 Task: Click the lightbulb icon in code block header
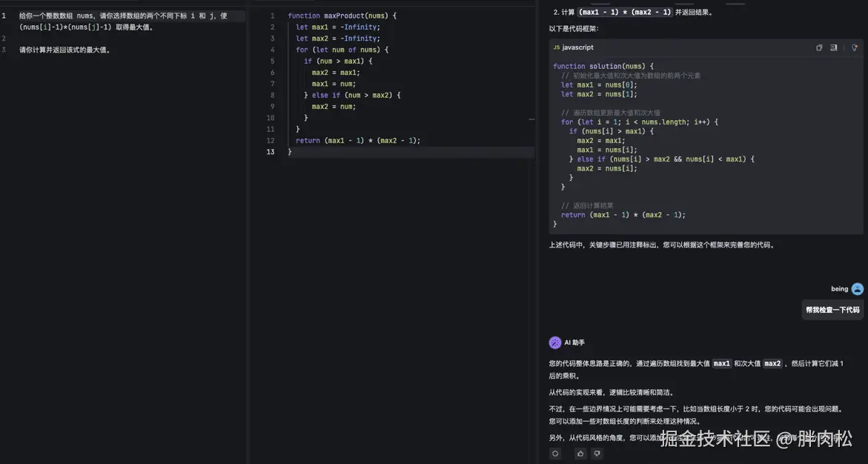(854, 47)
